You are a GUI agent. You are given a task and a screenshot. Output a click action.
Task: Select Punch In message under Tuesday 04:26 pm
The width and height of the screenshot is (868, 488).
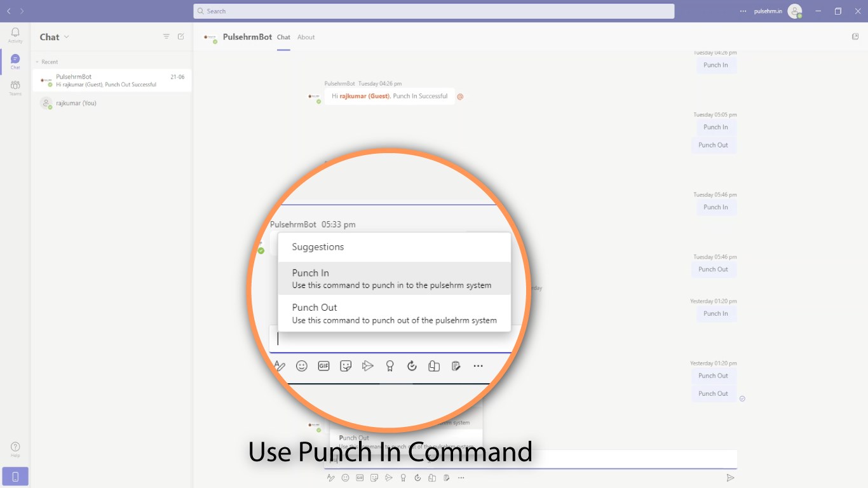click(x=715, y=65)
